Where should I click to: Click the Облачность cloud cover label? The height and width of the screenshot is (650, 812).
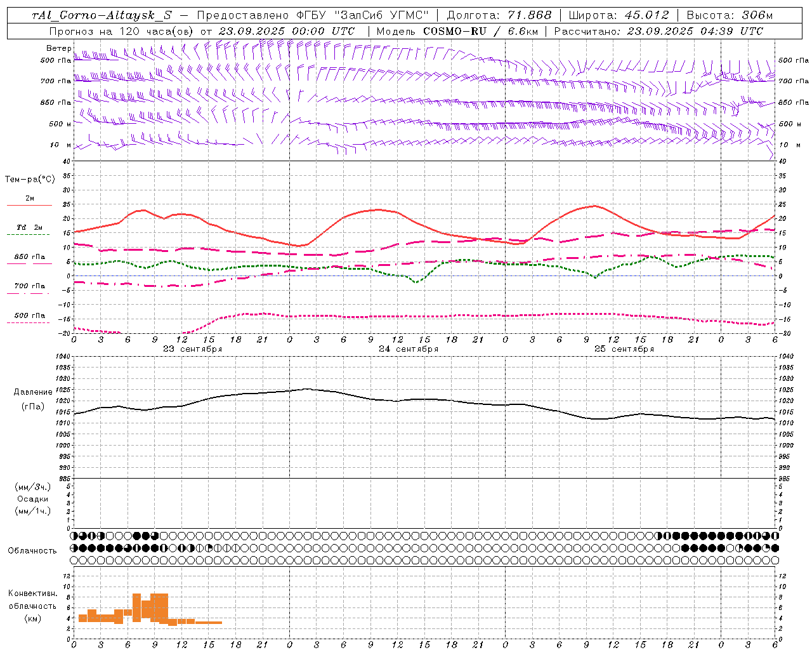coord(32,550)
